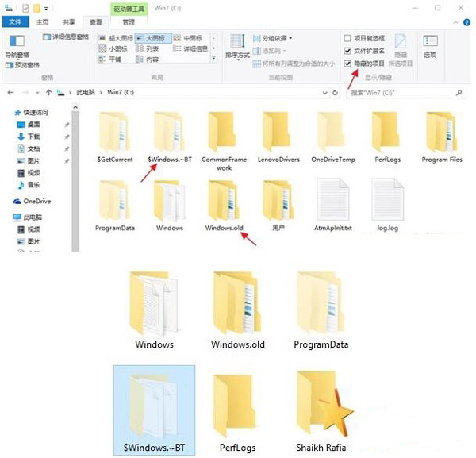Viewport: 476px width, 458px height.
Task: Open the AtmApInit.txt file icon
Action: click(x=332, y=205)
